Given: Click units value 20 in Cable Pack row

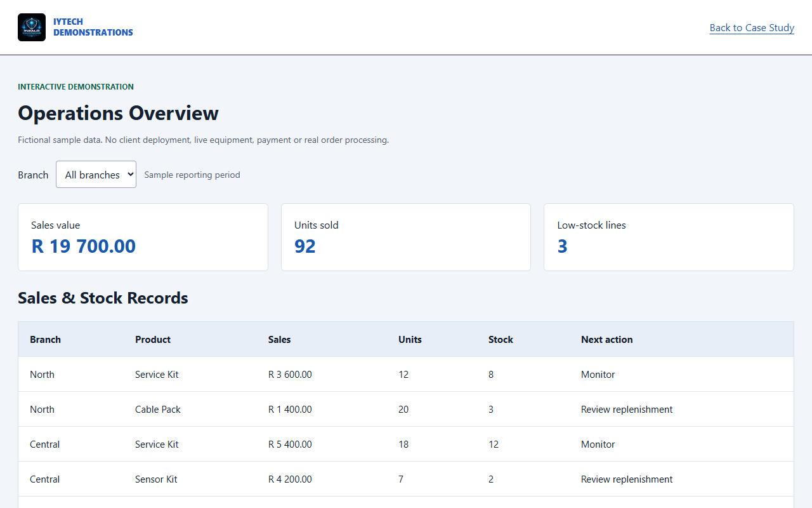Looking at the screenshot, I should pos(403,410).
